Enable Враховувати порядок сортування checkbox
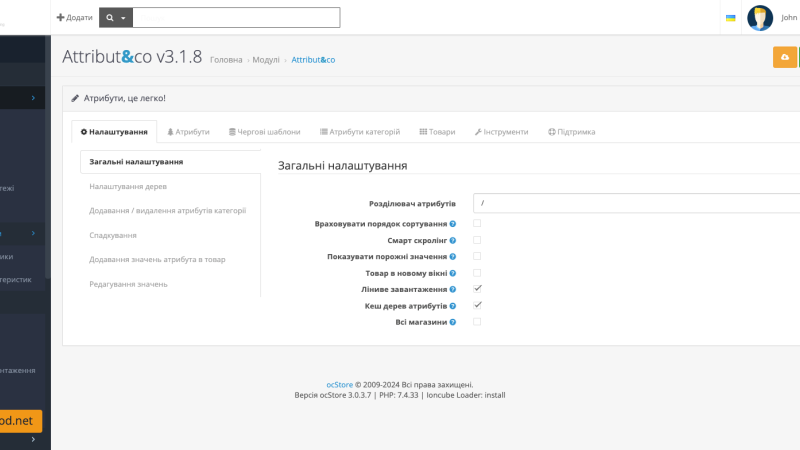The width and height of the screenshot is (800, 450). (x=477, y=223)
